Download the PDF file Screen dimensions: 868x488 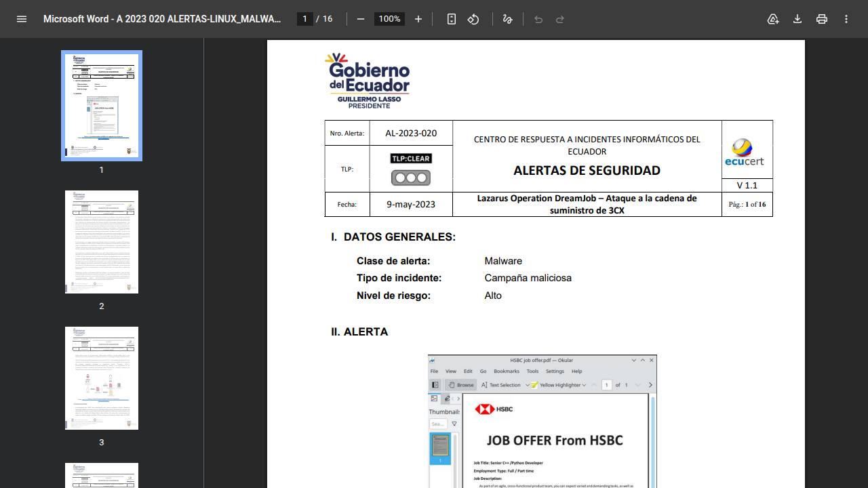pos(797,19)
